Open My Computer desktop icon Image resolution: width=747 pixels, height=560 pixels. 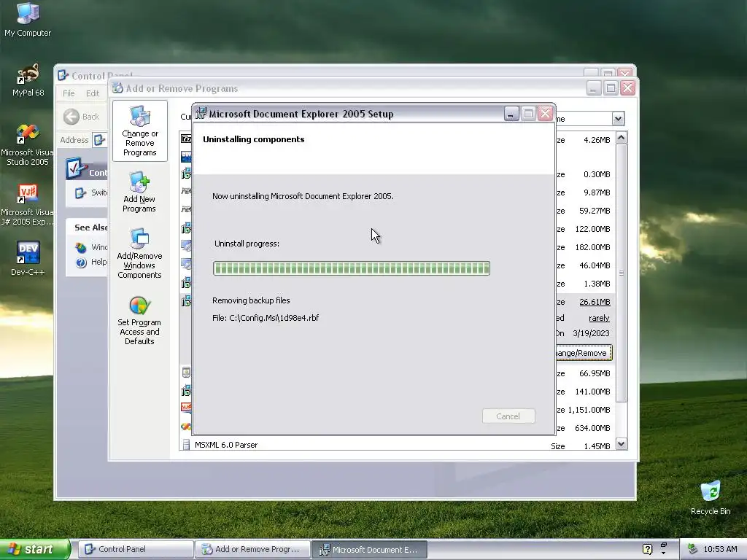28,19
